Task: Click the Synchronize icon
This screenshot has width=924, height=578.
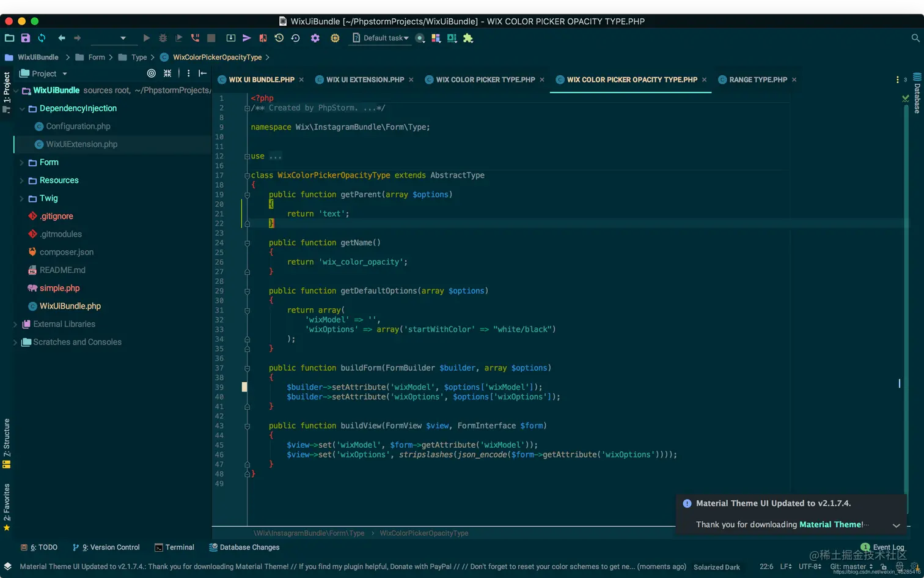Action: tap(42, 38)
